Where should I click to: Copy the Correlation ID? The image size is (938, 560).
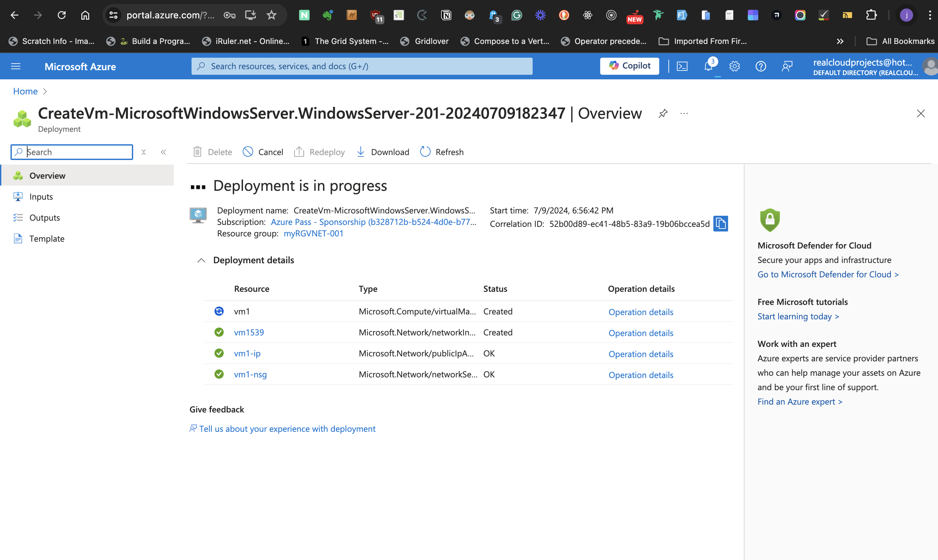point(720,223)
